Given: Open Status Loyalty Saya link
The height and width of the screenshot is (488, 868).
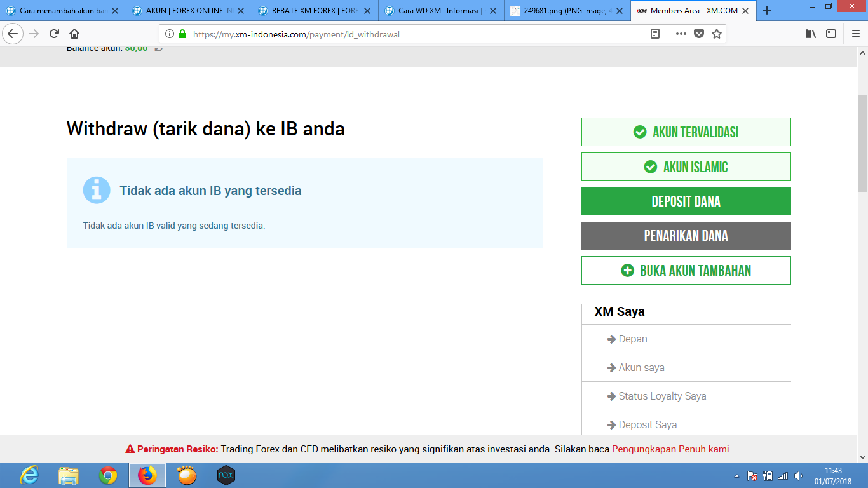Looking at the screenshot, I should [662, 396].
